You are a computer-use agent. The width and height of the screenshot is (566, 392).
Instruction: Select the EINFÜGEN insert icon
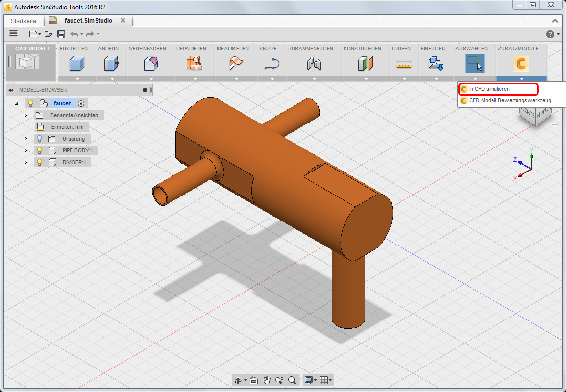[436, 64]
